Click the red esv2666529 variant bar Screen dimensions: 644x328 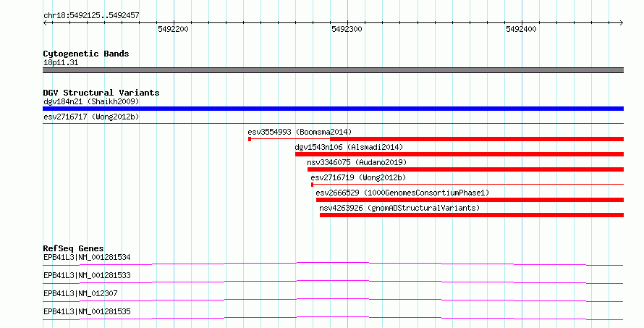coord(470,200)
